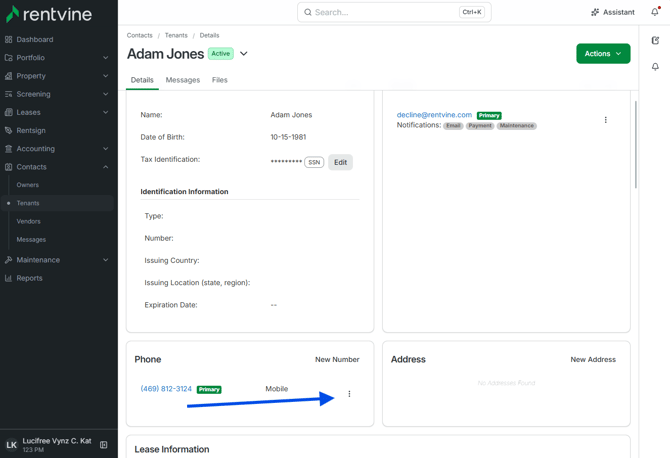
Task: Click the Accounting bank icon
Action: click(8, 149)
